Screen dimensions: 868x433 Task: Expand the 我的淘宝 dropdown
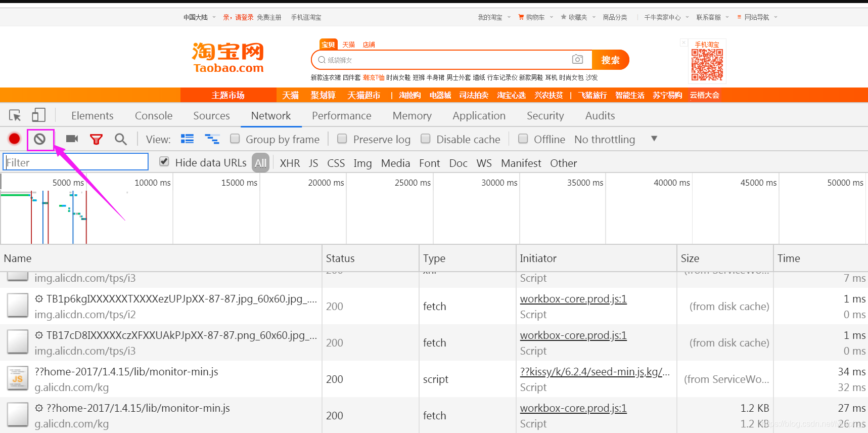click(x=494, y=17)
